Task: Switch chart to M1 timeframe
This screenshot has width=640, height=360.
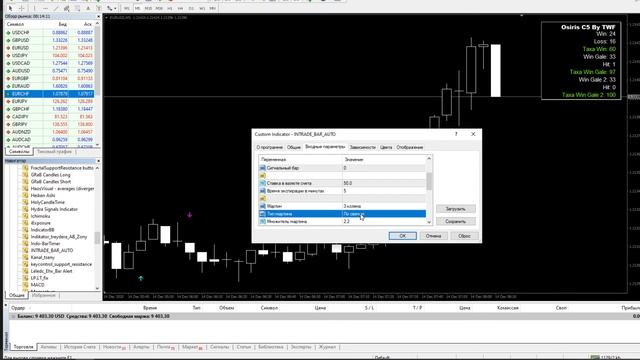Action: pos(127,8)
